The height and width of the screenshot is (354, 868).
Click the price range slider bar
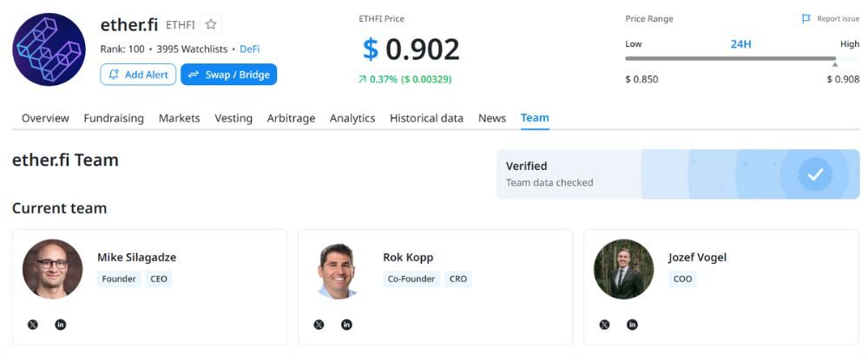tap(729, 59)
